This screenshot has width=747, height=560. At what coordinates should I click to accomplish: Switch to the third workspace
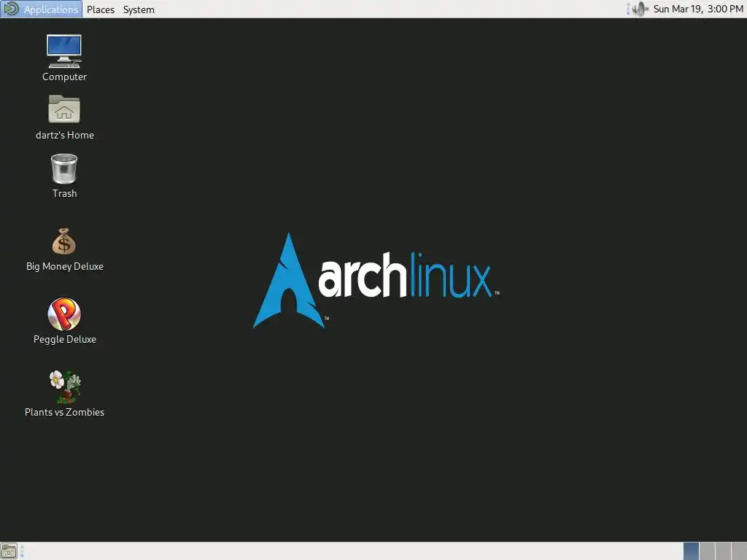pyautogui.click(x=723, y=551)
